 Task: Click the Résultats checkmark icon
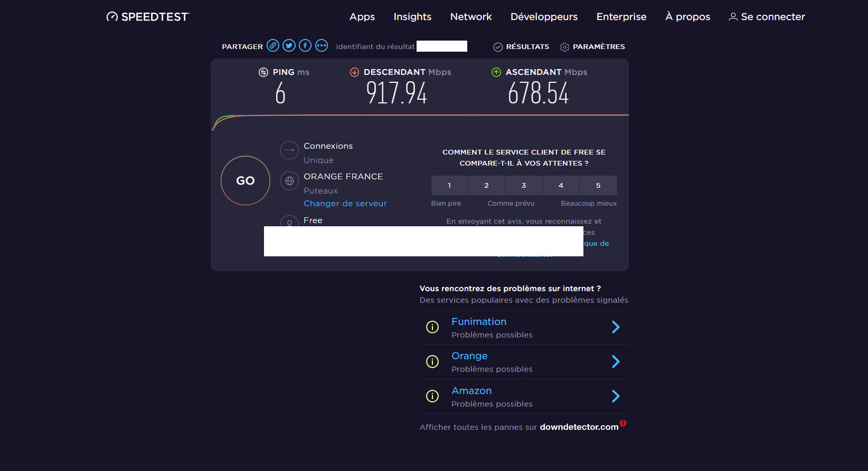click(x=498, y=47)
